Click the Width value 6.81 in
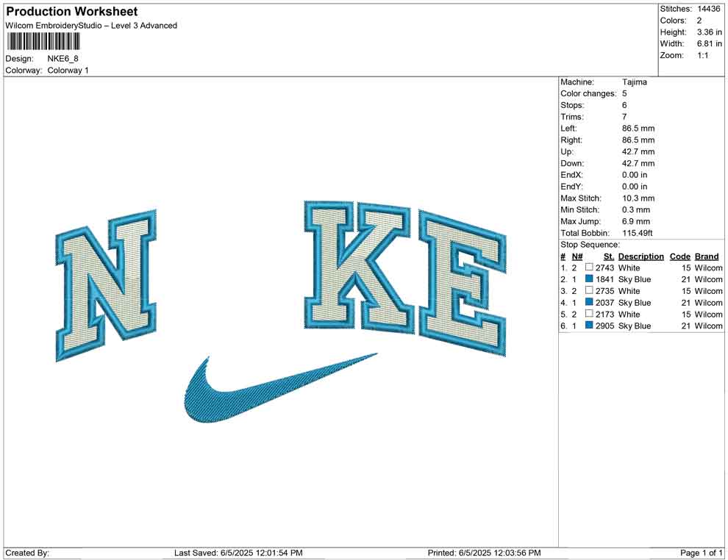This screenshot has width=728, height=560. coord(709,43)
